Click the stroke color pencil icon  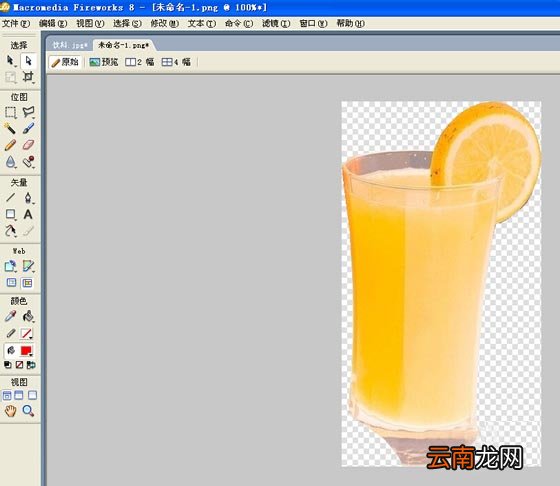point(11,333)
